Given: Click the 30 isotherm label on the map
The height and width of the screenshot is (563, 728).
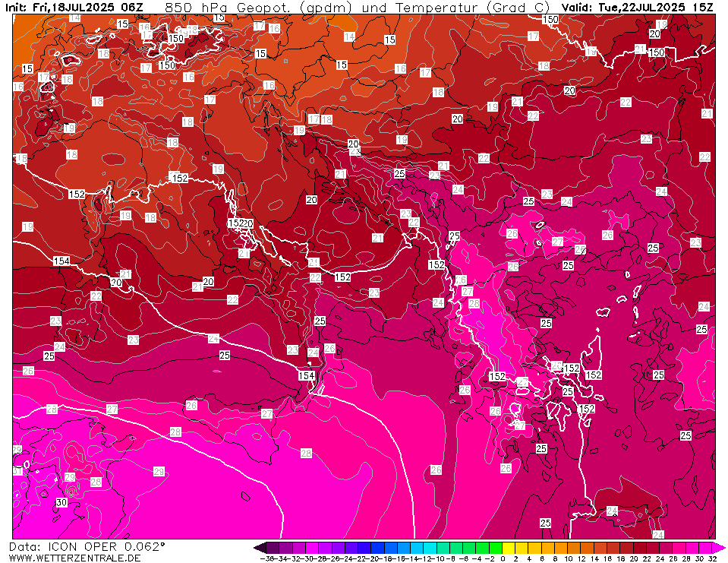Looking at the screenshot, I should pyautogui.click(x=61, y=503).
